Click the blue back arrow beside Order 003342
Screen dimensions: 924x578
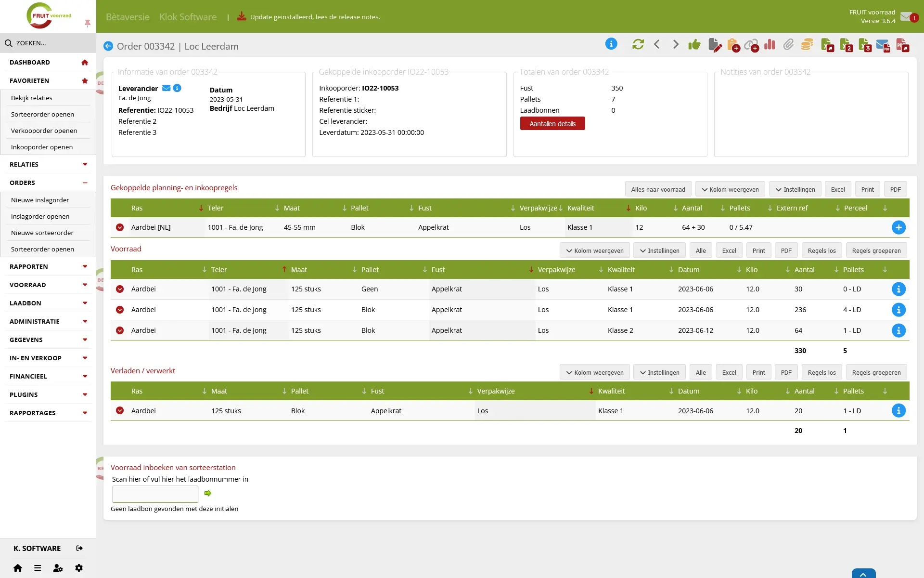[x=108, y=46]
